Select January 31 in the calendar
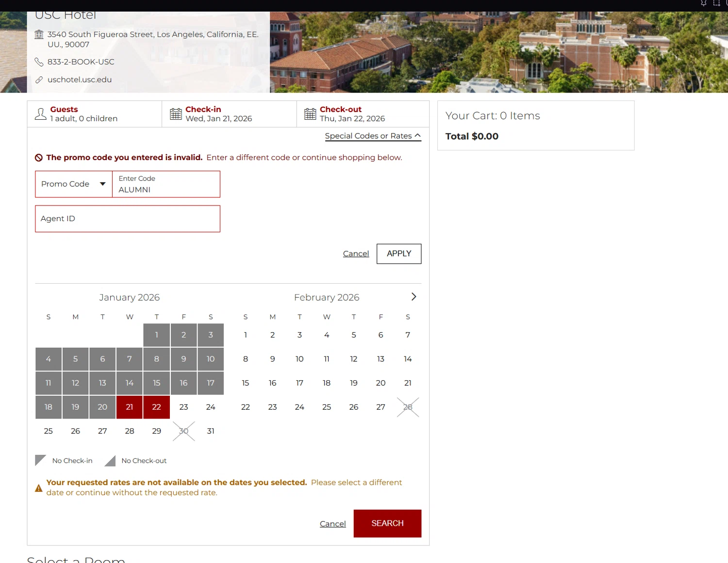 211,431
